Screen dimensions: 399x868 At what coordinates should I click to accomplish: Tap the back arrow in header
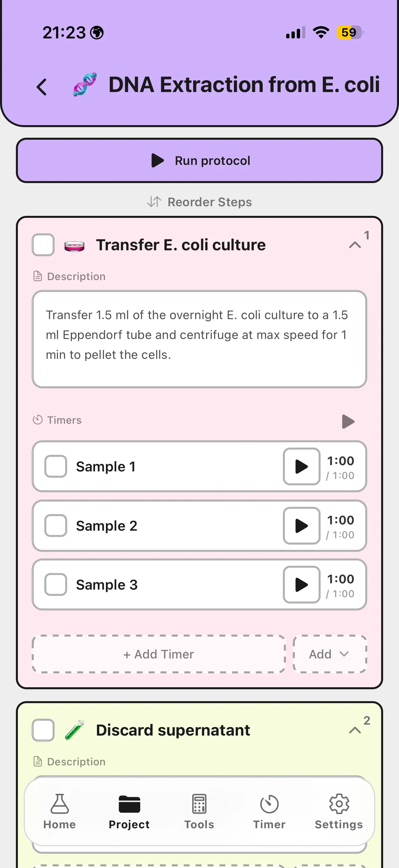(x=41, y=87)
